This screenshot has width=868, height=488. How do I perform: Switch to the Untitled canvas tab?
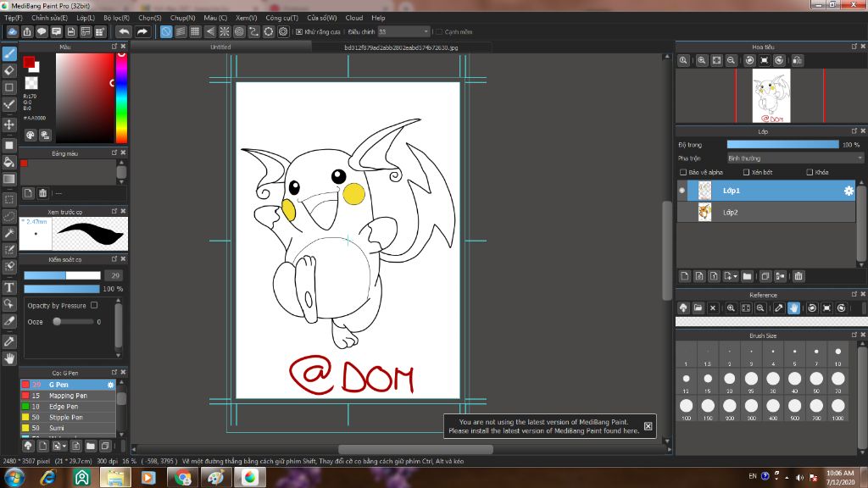pos(220,47)
